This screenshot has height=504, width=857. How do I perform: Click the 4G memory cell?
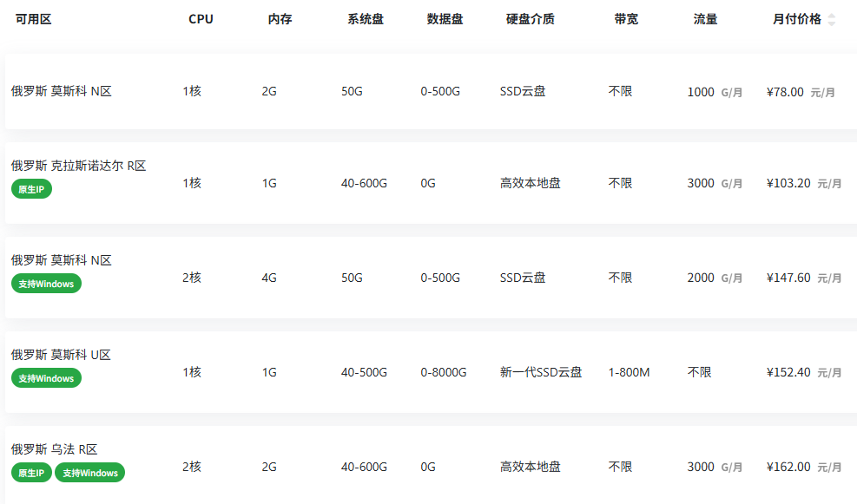point(269,278)
